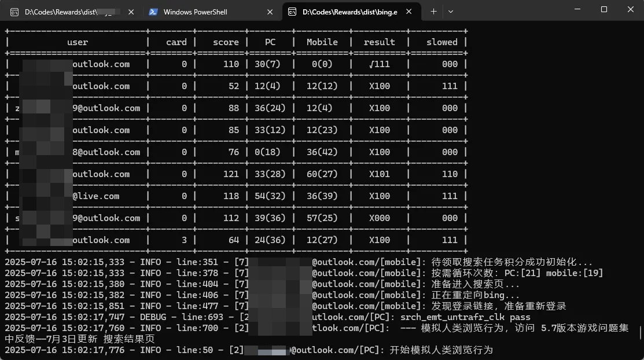Click log text '正在重定向bing...'

pos(475,296)
